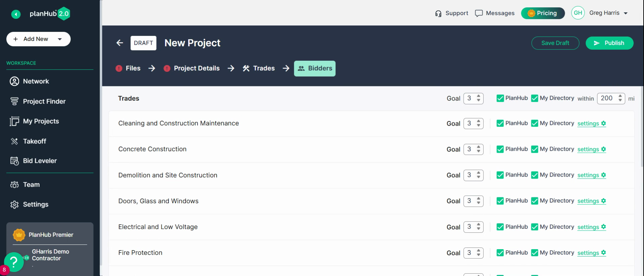Image resolution: width=644 pixels, height=276 pixels.
Task: Go back with the left arrow
Action: pos(120,43)
